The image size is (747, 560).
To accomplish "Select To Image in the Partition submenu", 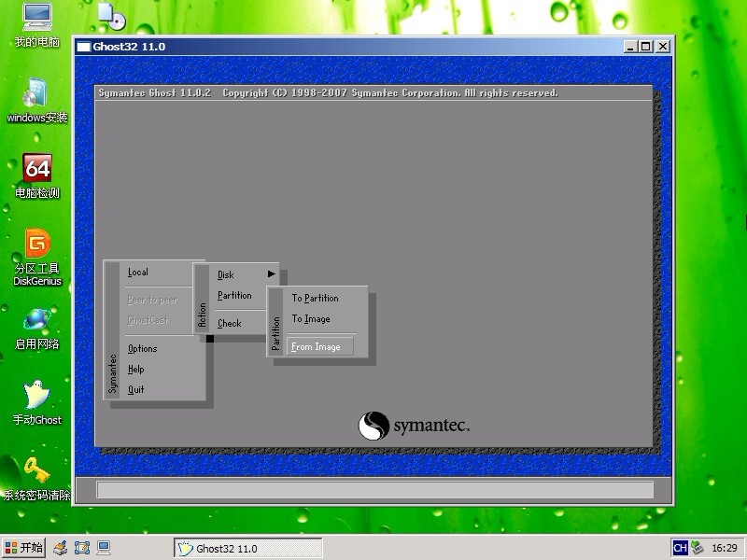I will point(311,319).
